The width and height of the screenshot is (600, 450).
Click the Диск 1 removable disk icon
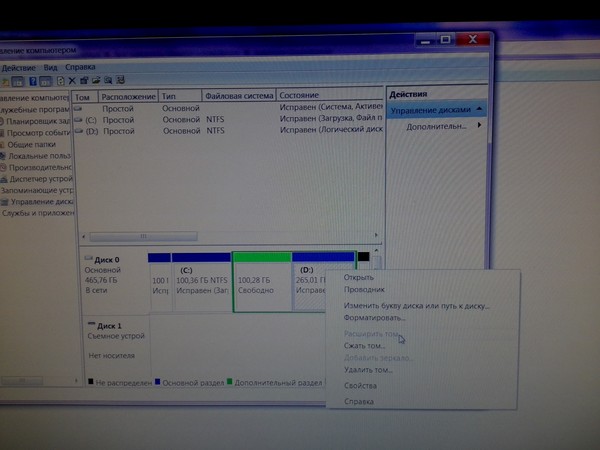coord(91,324)
